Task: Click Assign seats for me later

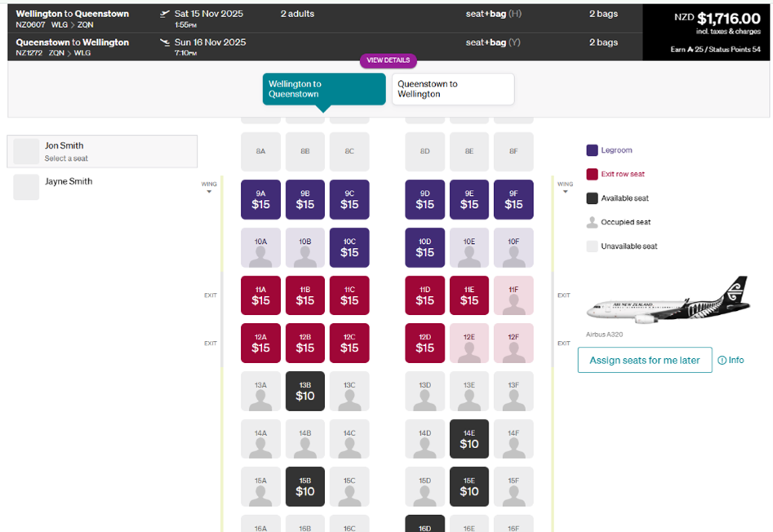Action: (x=644, y=360)
